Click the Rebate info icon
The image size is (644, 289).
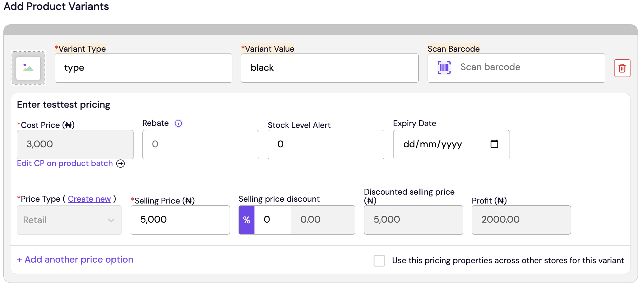[178, 123]
